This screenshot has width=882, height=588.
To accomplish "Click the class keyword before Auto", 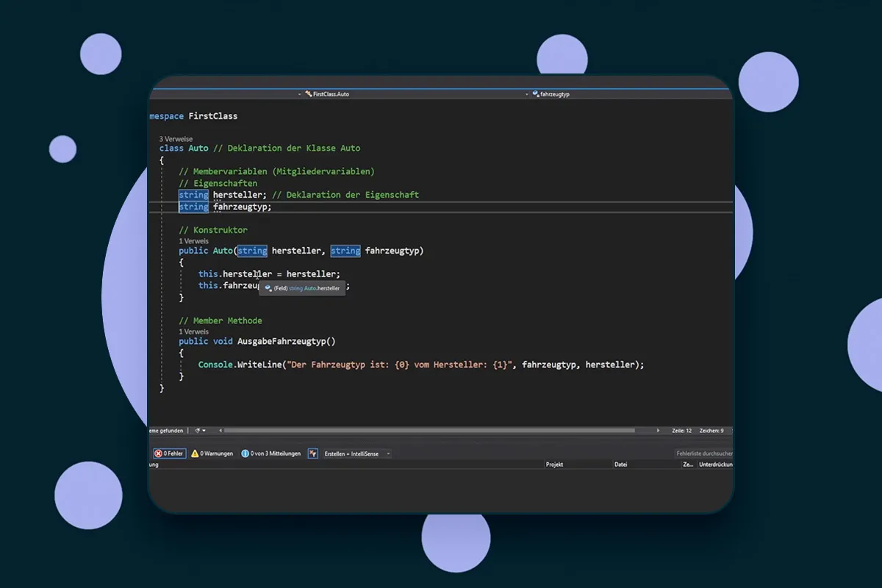I will point(171,148).
